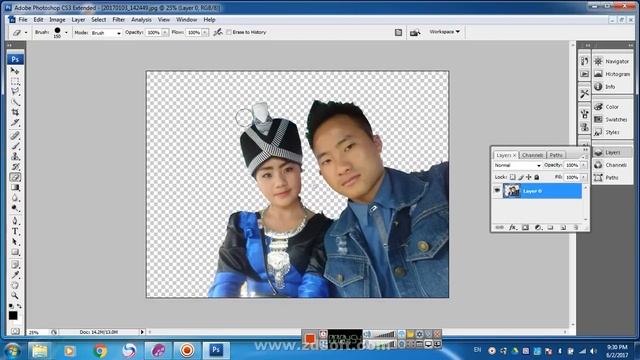Open the Windows Start menu
The image size is (640, 360).
[12, 351]
